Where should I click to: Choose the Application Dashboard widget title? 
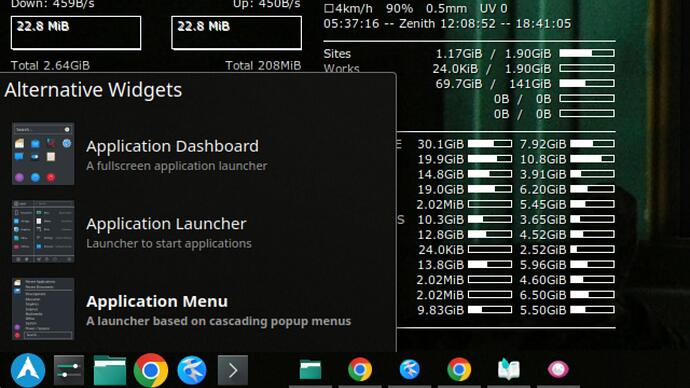pyautogui.click(x=172, y=146)
